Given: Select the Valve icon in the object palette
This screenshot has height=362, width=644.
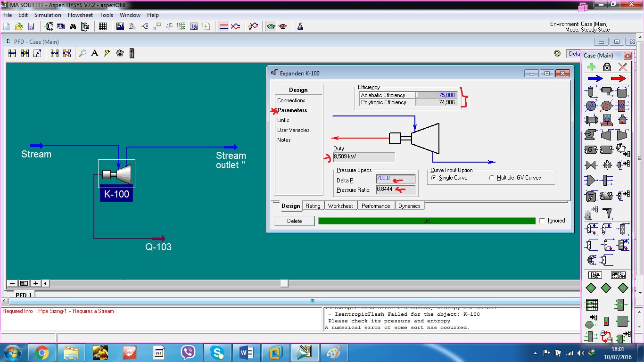Looking at the screenshot, I should pyautogui.click(x=590, y=164).
